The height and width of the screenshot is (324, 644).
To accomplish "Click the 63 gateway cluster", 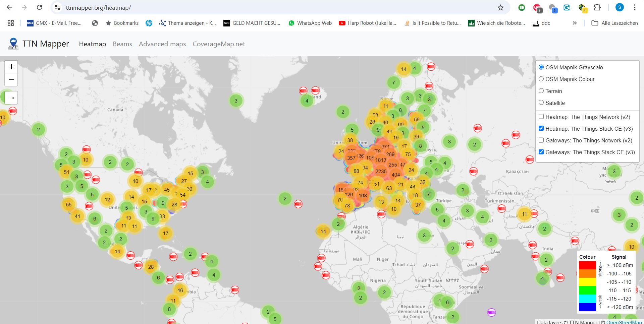I will [389, 188].
